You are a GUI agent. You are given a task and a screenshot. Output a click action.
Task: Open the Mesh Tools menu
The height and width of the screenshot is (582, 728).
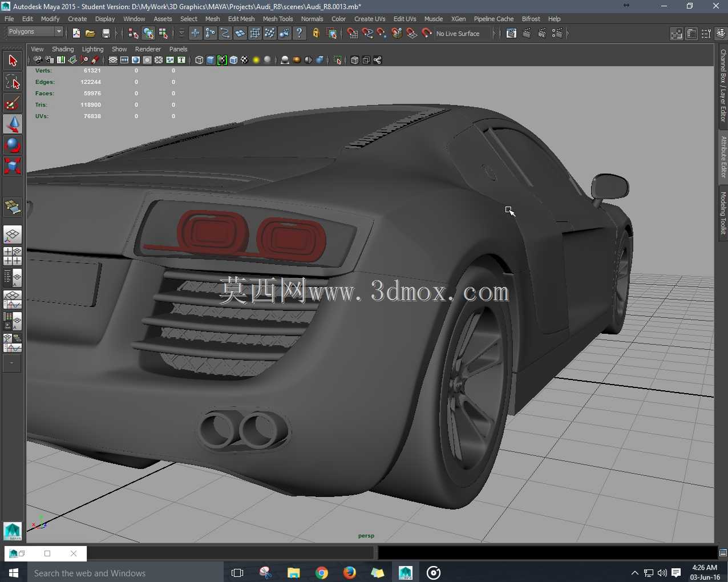point(278,19)
